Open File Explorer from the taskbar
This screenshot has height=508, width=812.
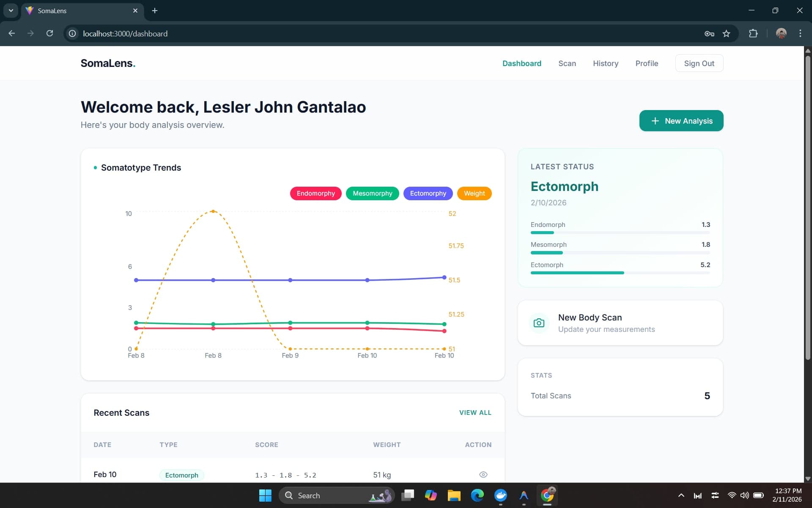click(454, 495)
